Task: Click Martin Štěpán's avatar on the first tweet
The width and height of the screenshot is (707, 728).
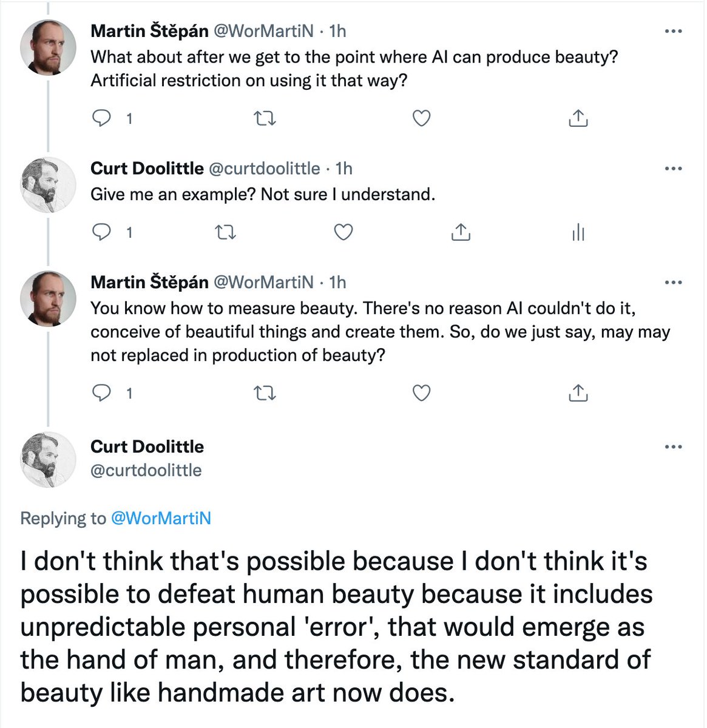Action: click(x=49, y=47)
